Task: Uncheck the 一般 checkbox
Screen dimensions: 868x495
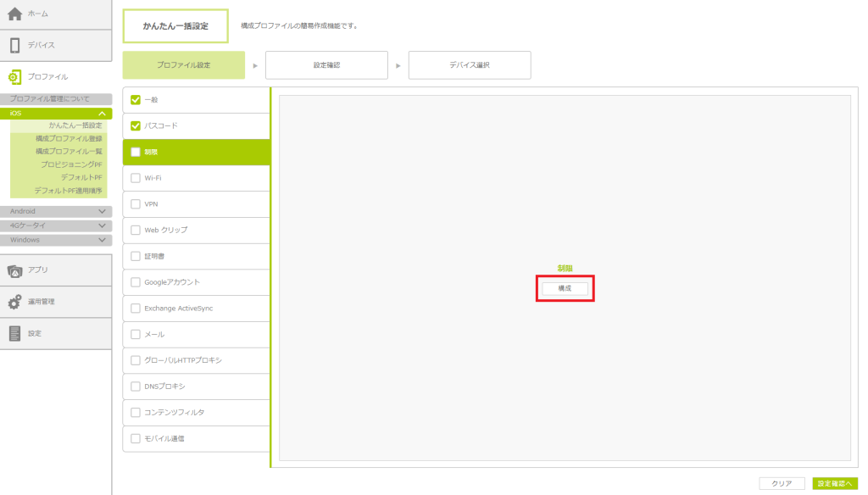Action: [136, 100]
